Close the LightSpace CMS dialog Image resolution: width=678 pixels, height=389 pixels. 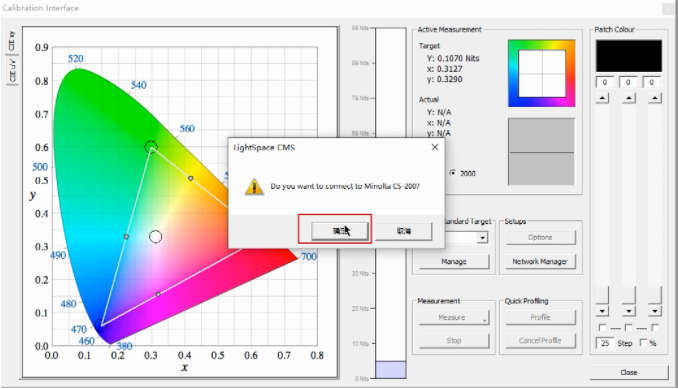click(435, 147)
